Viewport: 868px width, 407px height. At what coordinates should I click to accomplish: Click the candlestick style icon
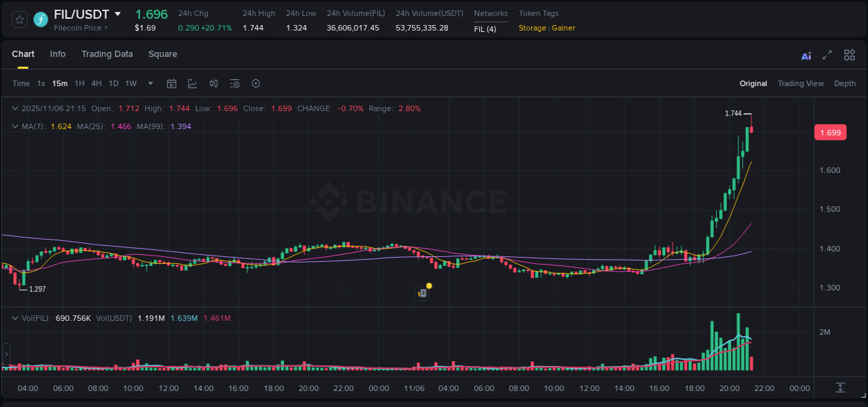[x=214, y=83]
